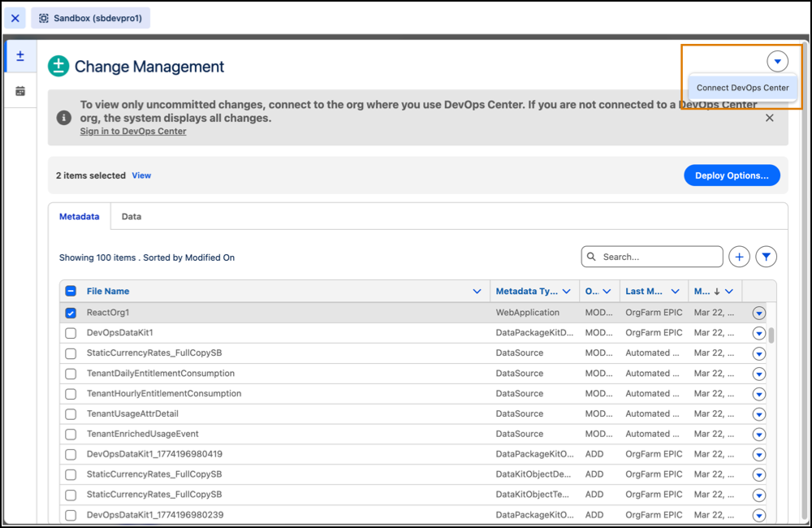Toggle the select-all header checkbox
This screenshot has height=528, width=812.
tap(71, 291)
